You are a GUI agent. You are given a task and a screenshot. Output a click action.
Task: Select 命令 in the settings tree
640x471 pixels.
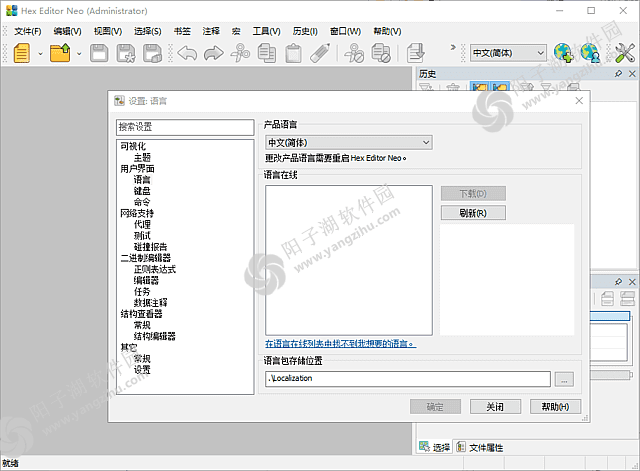(142, 202)
